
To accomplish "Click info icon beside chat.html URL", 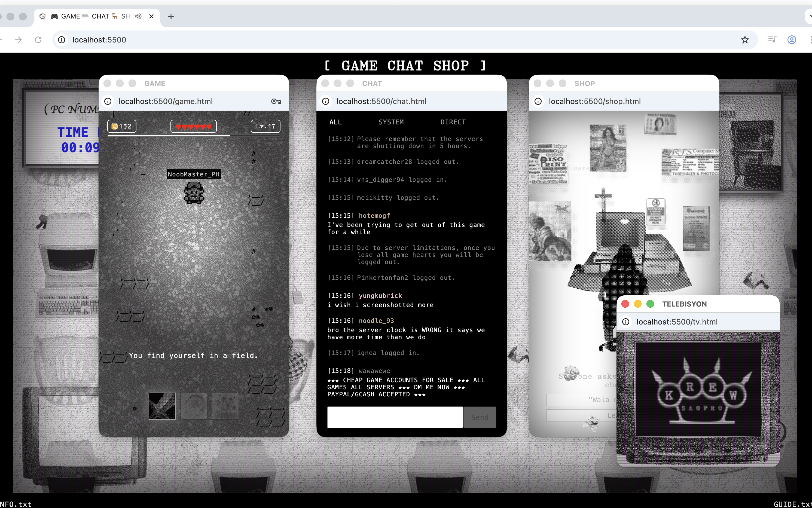I will [x=326, y=102].
